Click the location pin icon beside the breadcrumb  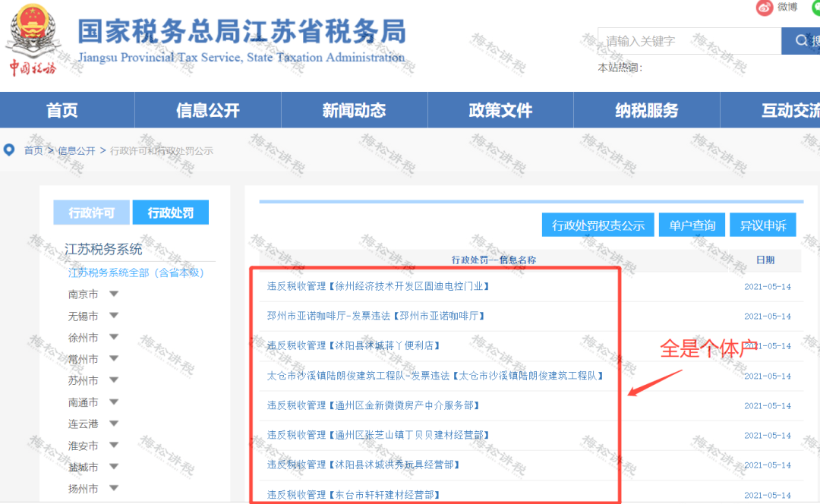click(x=8, y=150)
